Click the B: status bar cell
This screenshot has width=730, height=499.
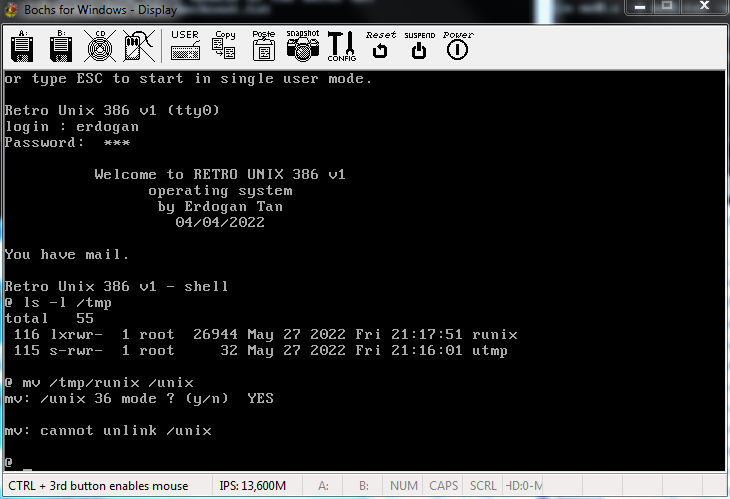point(363,486)
